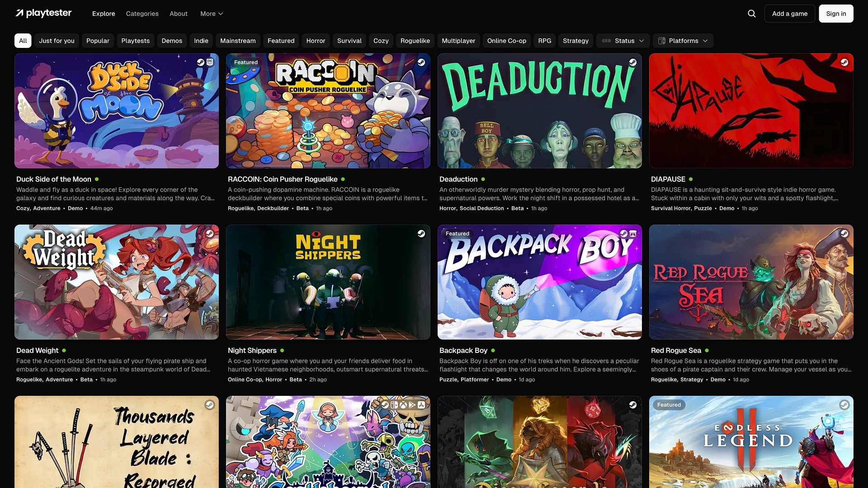Click Steam icon on Night Shippers card
This screenshot has height=488, width=868.
(x=421, y=234)
